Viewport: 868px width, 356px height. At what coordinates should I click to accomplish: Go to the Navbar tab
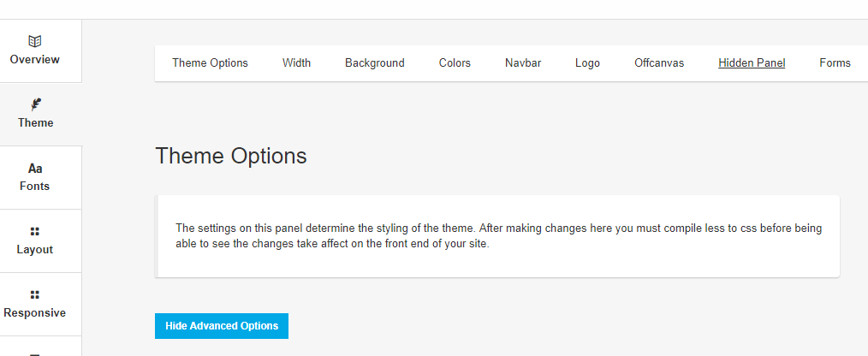(523, 63)
